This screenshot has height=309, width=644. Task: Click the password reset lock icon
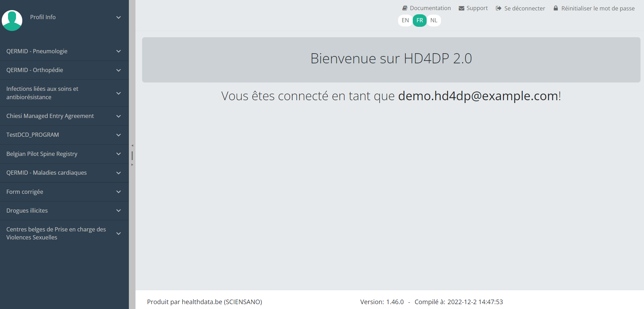[556, 8]
